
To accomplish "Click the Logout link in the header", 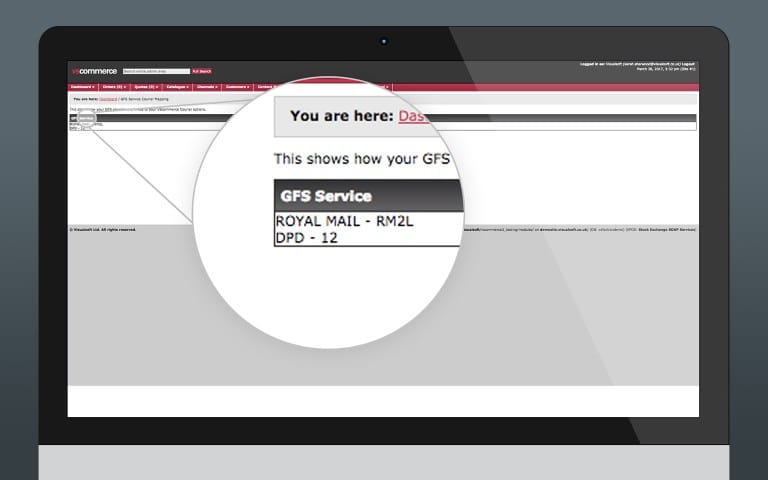I will (x=689, y=65).
